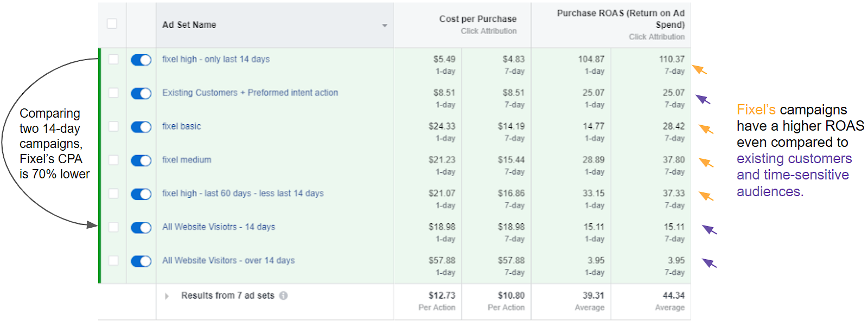Click the orange arrow beside the 110.37 ROAS row

[x=699, y=69]
